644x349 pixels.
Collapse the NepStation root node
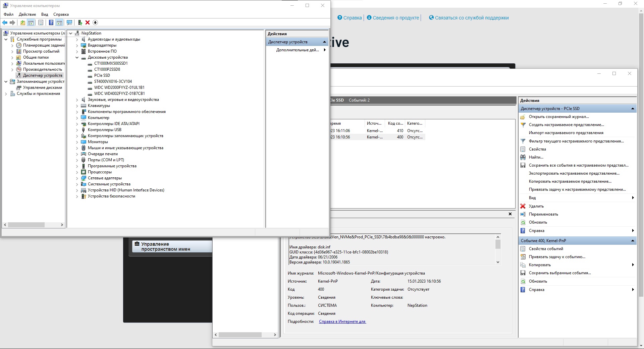click(x=71, y=33)
